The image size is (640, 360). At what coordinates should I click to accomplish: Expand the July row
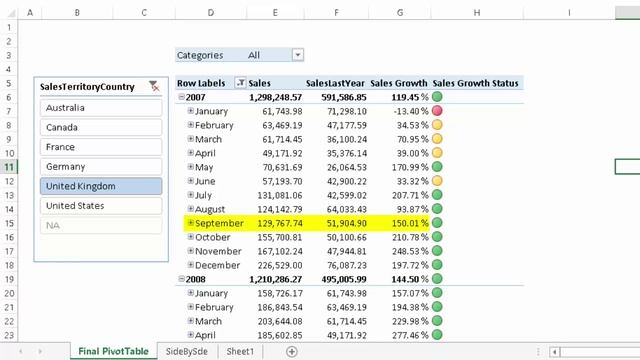coord(190,195)
